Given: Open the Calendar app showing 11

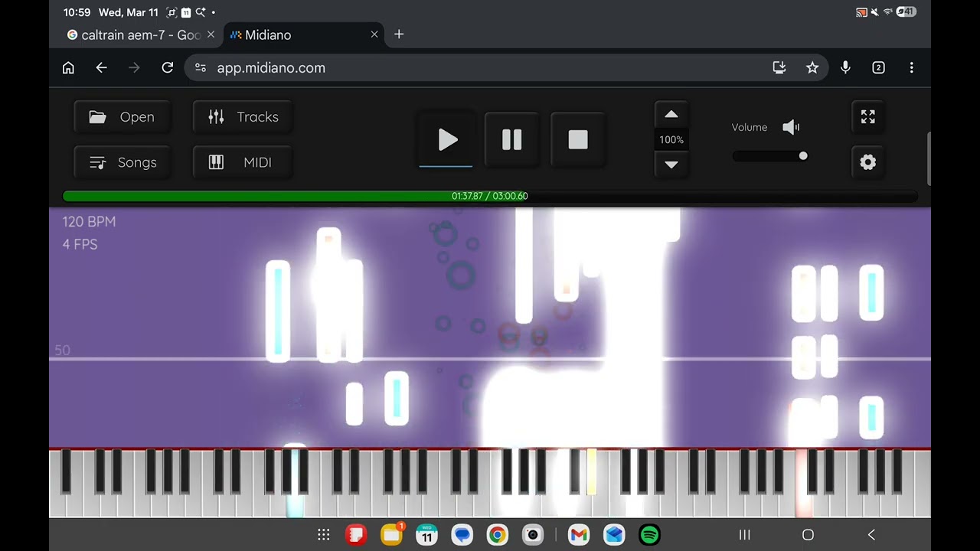Looking at the screenshot, I should pos(426,535).
